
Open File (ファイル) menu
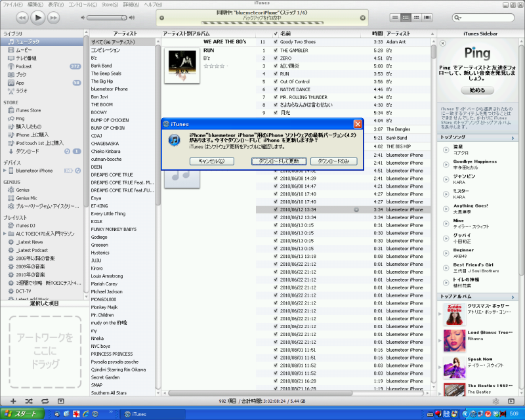tap(12, 5)
